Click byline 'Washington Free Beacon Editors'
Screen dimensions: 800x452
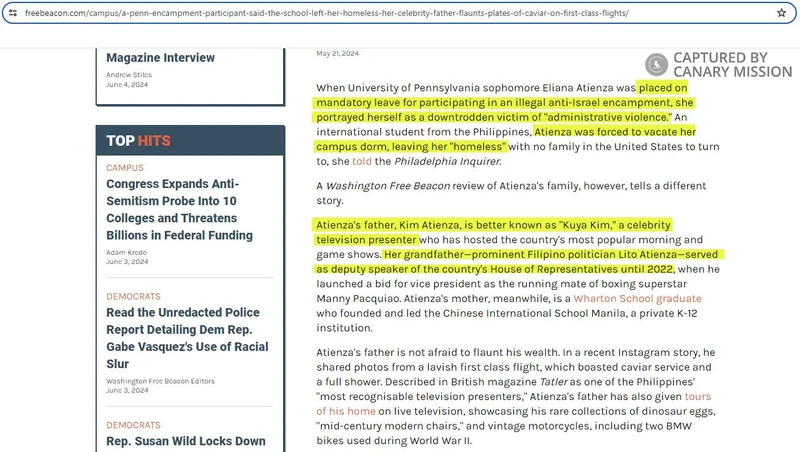[160, 381]
